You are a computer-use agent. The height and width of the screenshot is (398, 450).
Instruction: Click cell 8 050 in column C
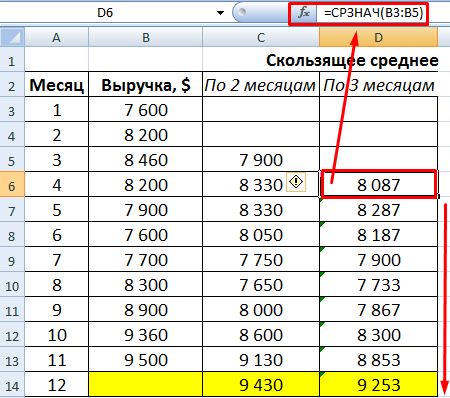pos(261,235)
